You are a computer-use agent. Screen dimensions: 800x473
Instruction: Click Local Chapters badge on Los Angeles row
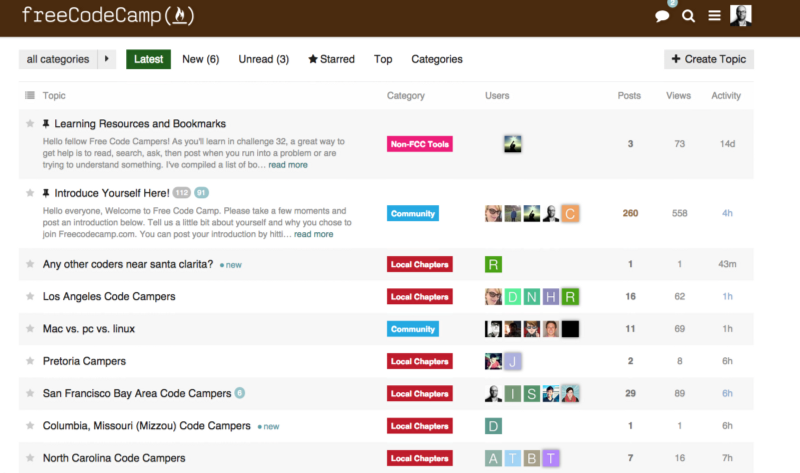coord(419,296)
